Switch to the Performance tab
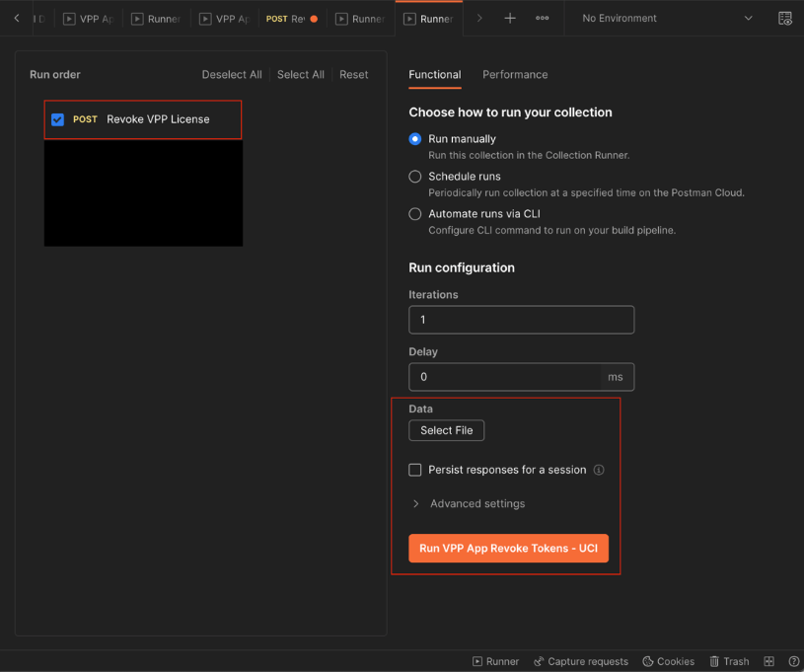The width and height of the screenshot is (804, 672). [x=515, y=75]
